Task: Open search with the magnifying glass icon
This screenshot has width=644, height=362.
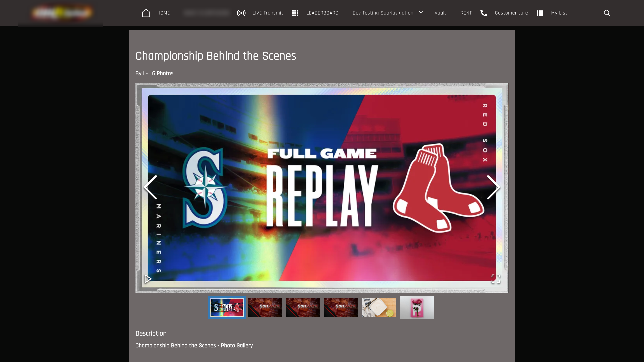Action: point(607,13)
